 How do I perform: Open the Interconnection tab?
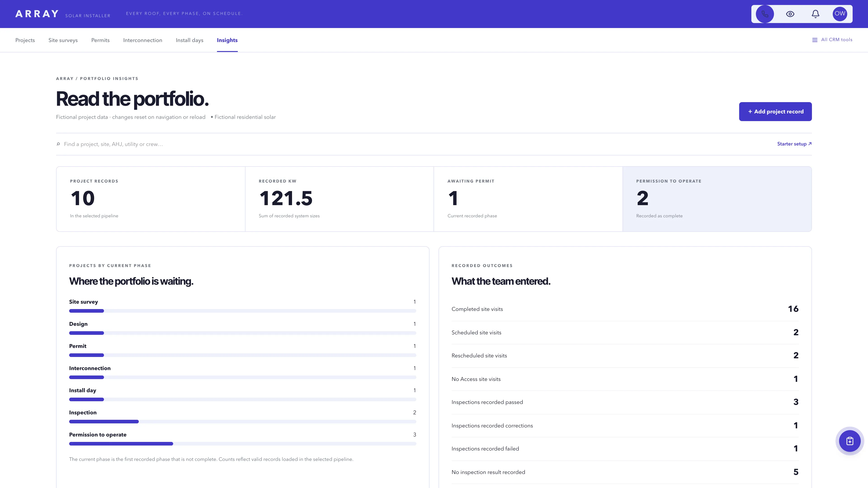pos(143,40)
